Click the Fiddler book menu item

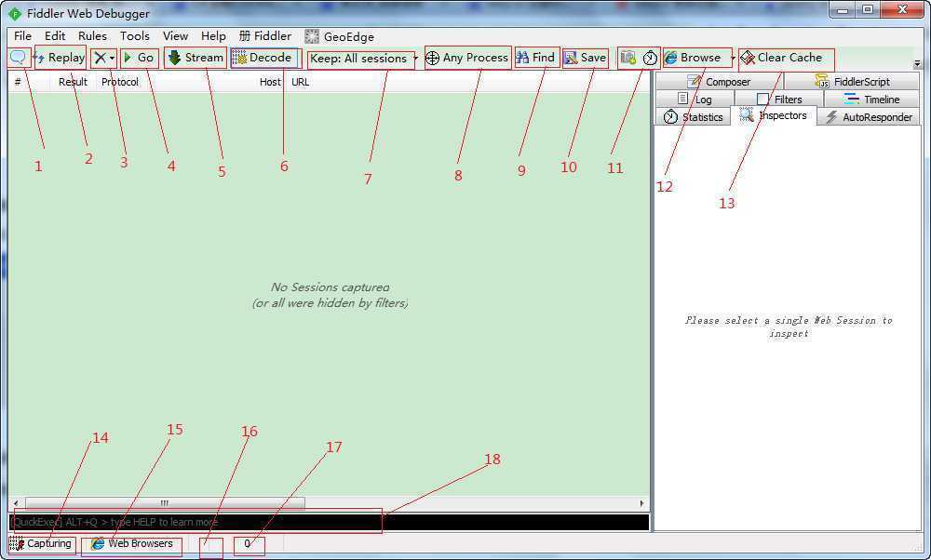pyautogui.click(x=264, y=36)
